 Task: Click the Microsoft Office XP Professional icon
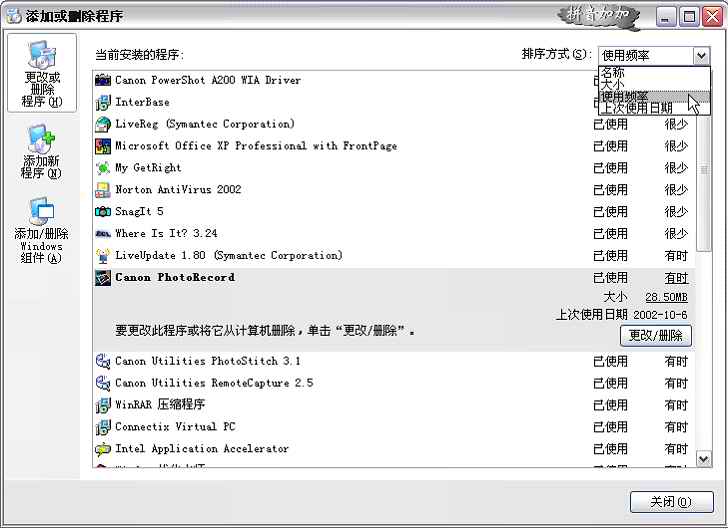point(103,146)
